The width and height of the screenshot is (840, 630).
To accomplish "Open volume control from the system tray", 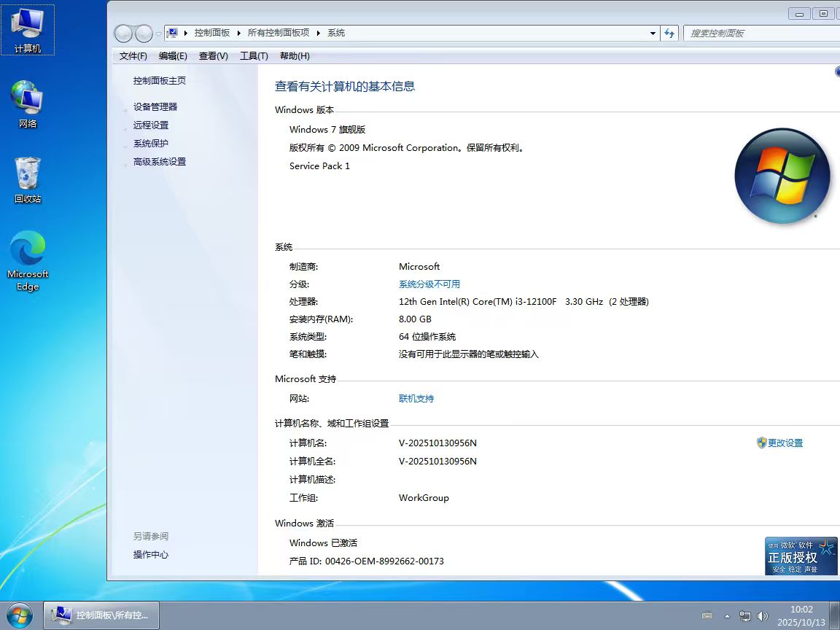I will click(763, 615).
